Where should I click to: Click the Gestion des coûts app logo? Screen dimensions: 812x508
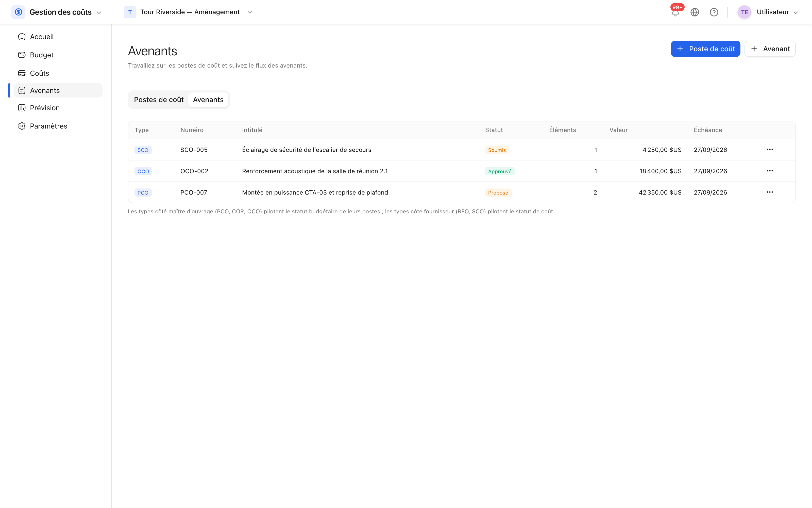click(19, 12)
